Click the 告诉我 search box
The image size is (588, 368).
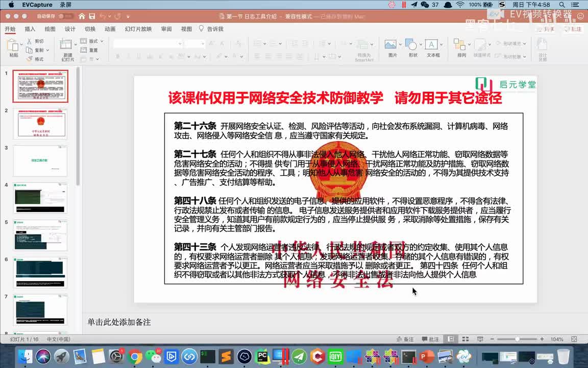click(x=211, y=29)
